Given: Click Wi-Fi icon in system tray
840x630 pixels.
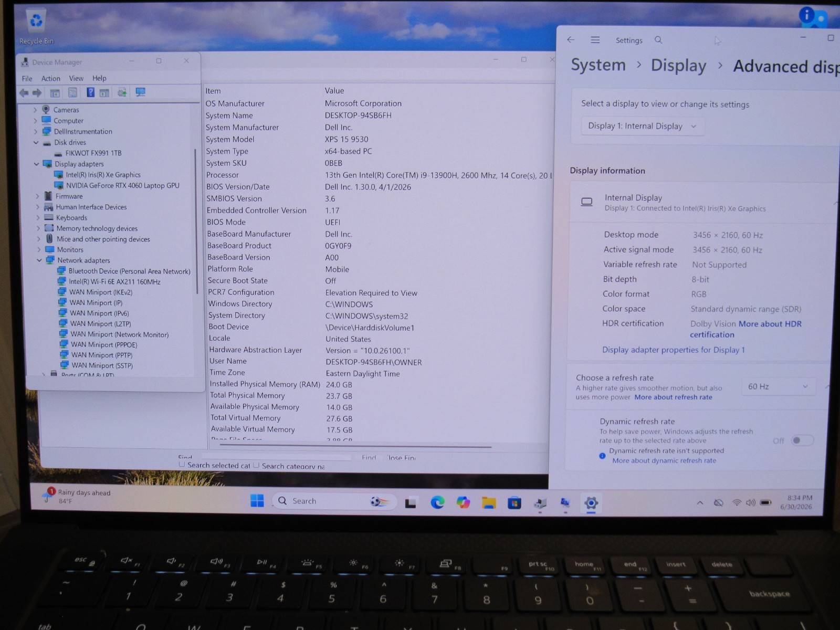Looking at the screenshot, I should coord(737,502).
